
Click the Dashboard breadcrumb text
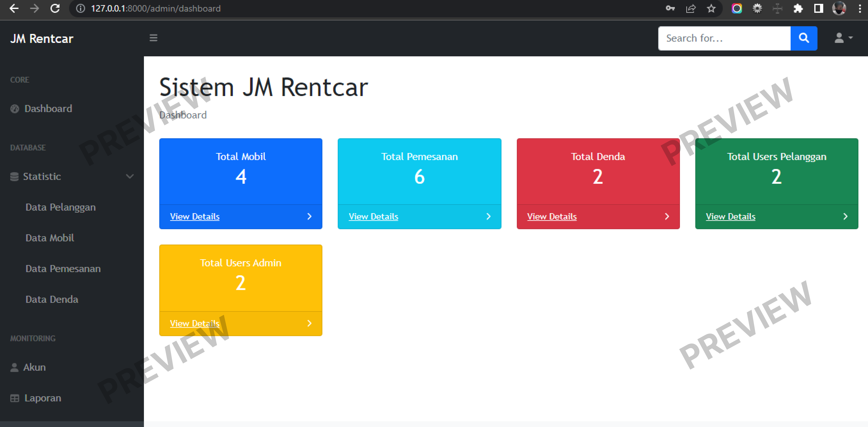pos(183,115)
